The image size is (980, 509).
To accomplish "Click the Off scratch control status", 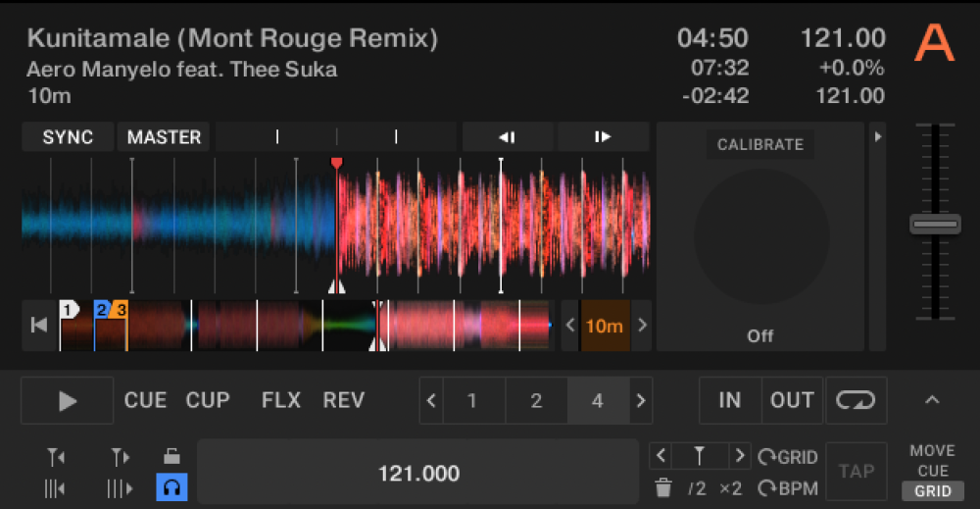I will point(760,336).
